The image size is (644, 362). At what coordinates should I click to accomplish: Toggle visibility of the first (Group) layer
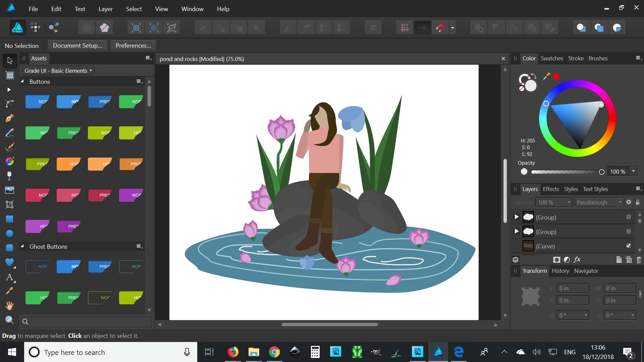pos(628,217)
